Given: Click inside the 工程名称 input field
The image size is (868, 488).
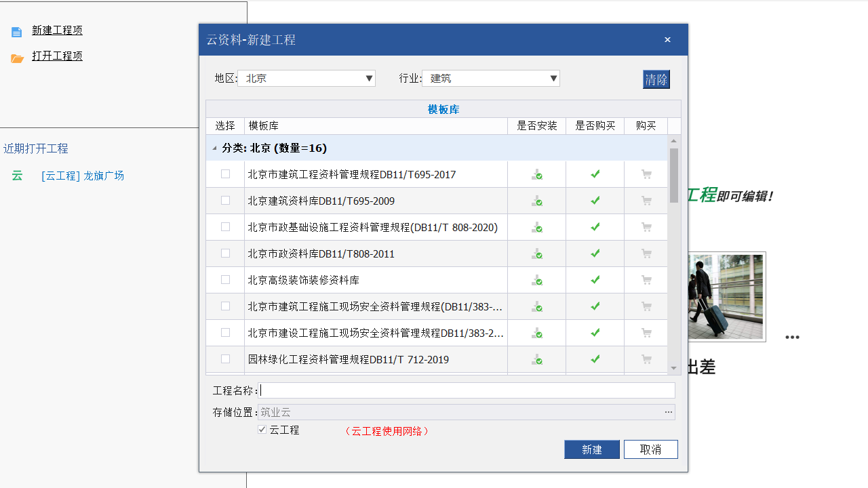Looking at the screenshot, I should coord(468,390).
